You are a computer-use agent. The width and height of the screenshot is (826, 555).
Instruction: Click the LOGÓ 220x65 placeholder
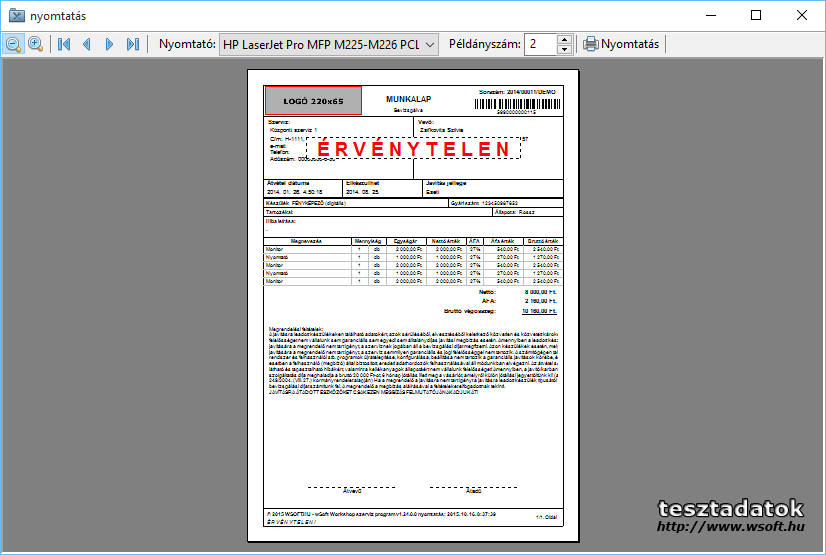coord(313,101)
